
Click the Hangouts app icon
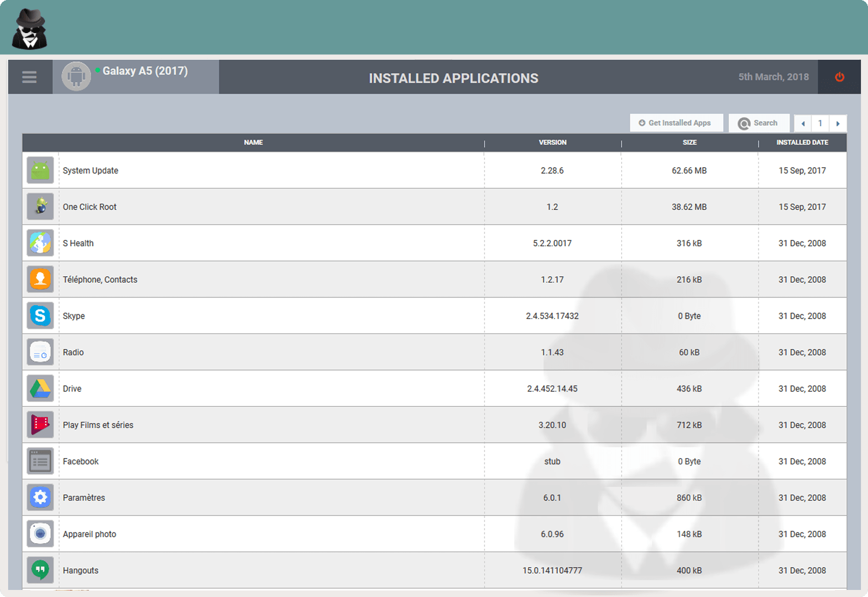coord(40,570)
